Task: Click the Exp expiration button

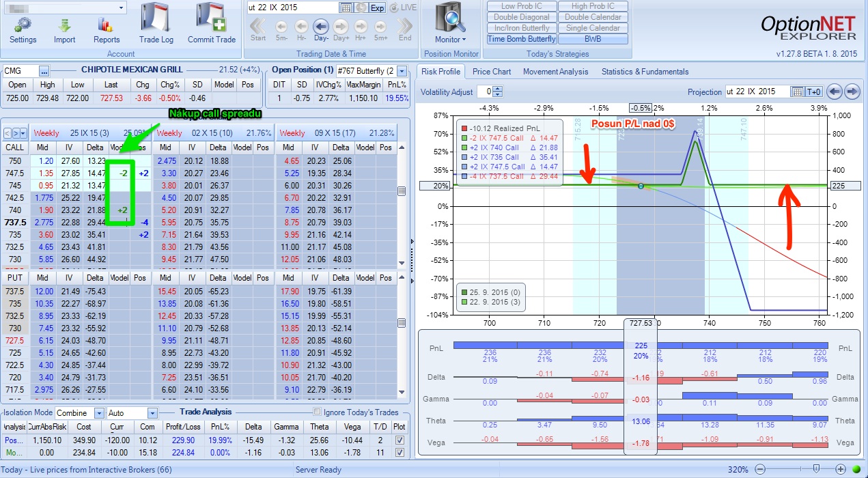Action: pos(377,8)
